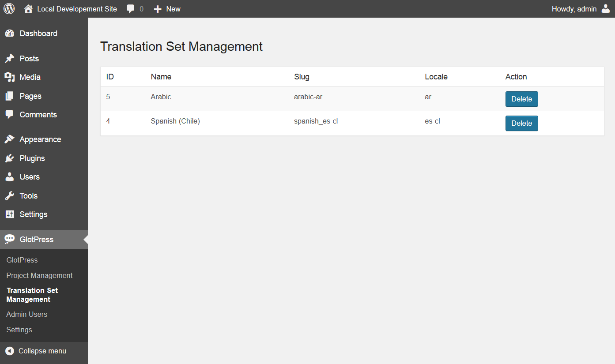615x364 pixels.
Task: Click the admin user avatar icon
Action: [x=606, y=9]
